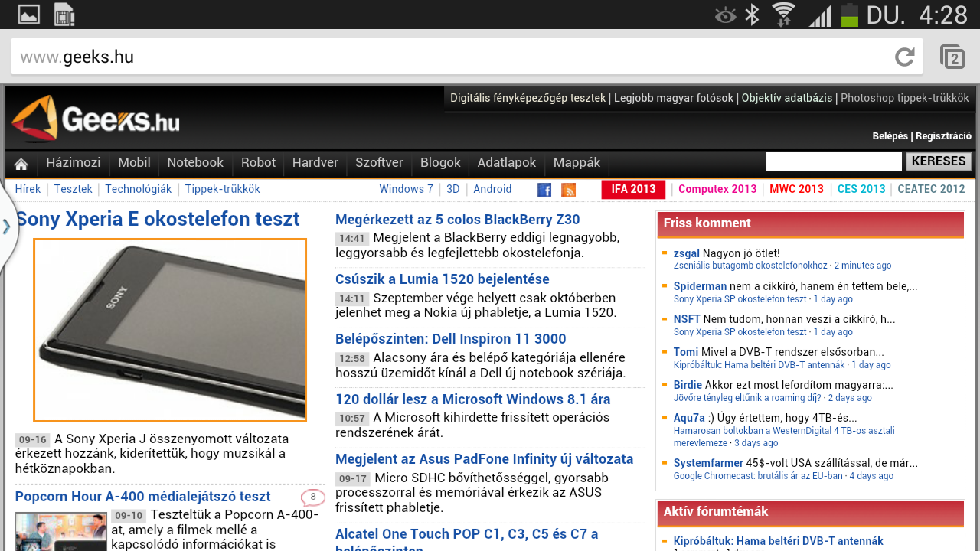Image resolution: width=980 pixels, height=551 pixels.
Task: Open the browser tabs switcher icon
Action: click(x=952, y=57)
